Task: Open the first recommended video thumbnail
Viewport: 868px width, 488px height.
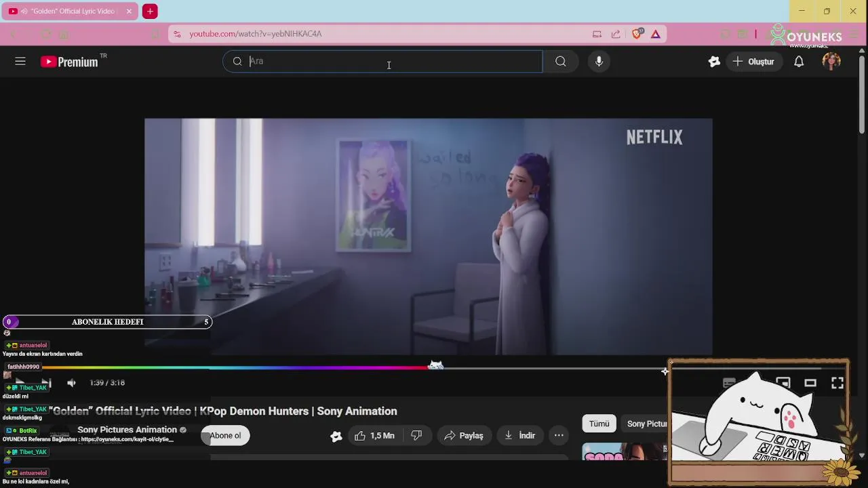Action: click(625, 451)
